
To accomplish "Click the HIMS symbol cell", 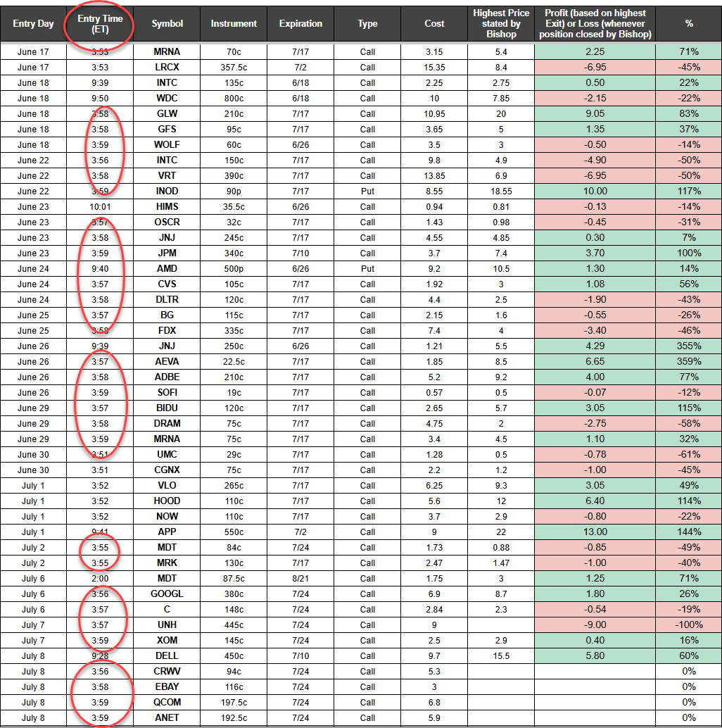I will [x=167, y=206].
